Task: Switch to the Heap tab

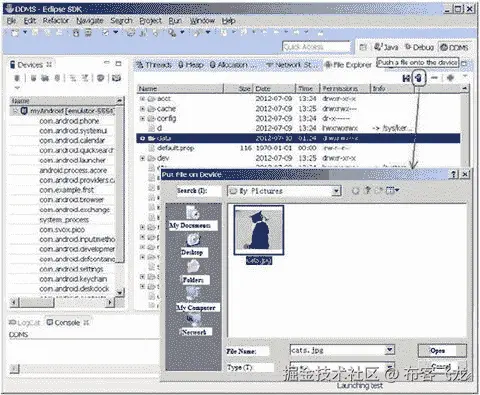Action: click(191, 65)
